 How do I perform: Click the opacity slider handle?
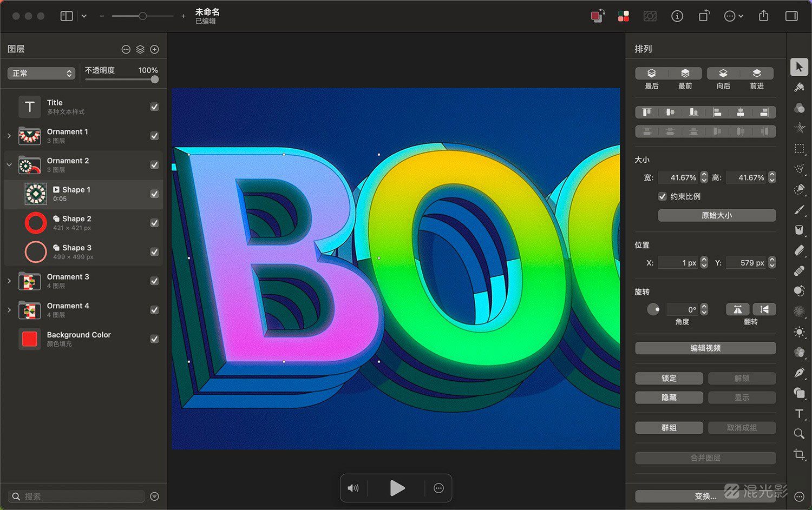(155, 80)
